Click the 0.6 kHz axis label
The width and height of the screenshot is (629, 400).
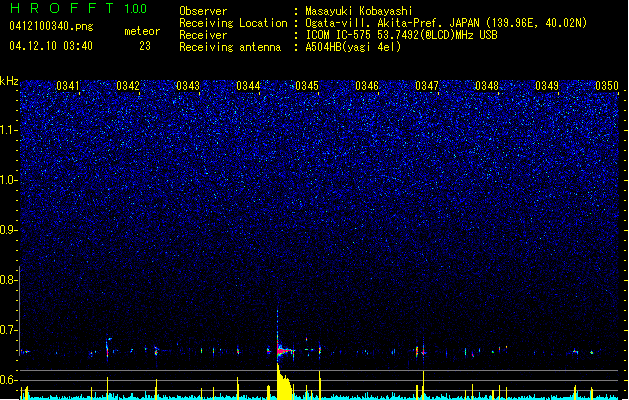click(x=8, y=380)
